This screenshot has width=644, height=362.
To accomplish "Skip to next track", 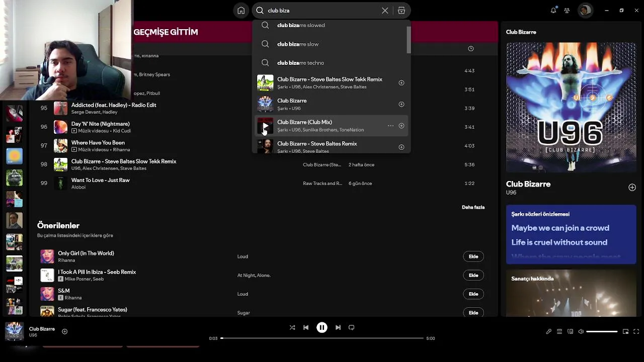I will pyautogui.click(x=338, y=327).
